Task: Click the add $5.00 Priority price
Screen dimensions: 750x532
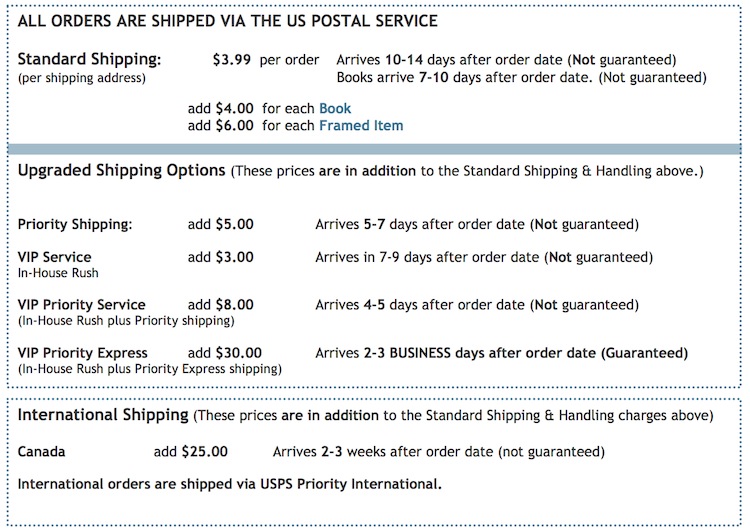Action: (x=221, y=224)
